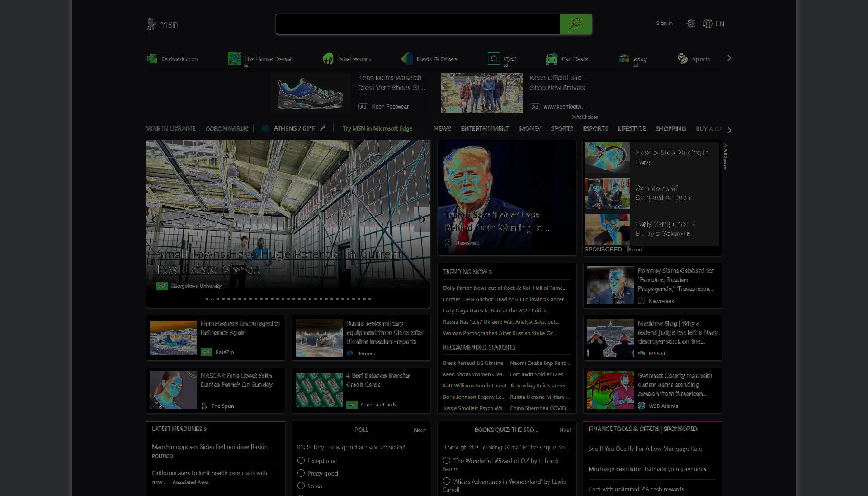Click the Outlook.com shortcut icon

pos(152,59)
